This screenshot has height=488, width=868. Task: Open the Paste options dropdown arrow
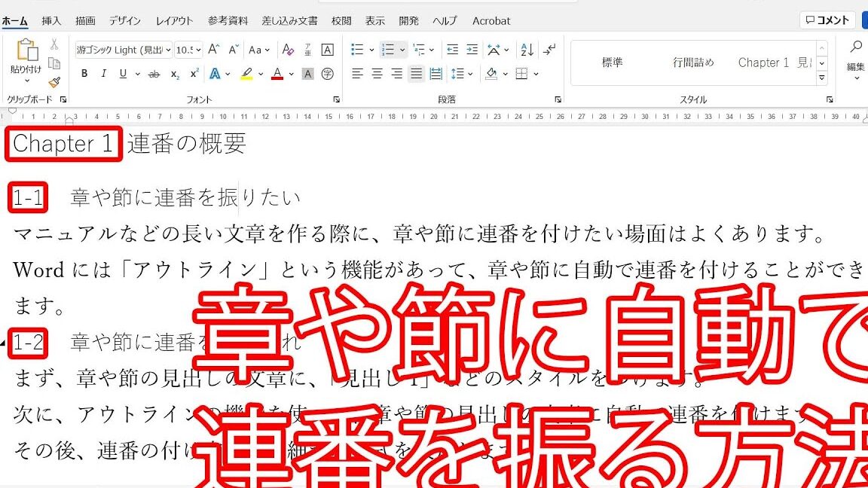[x=26, y=81]
